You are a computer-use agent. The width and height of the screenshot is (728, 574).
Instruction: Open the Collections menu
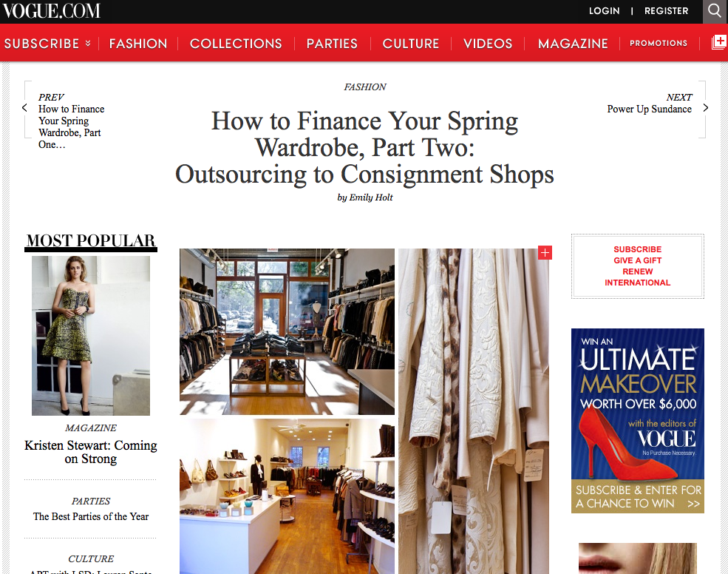[x=236, y=44]
